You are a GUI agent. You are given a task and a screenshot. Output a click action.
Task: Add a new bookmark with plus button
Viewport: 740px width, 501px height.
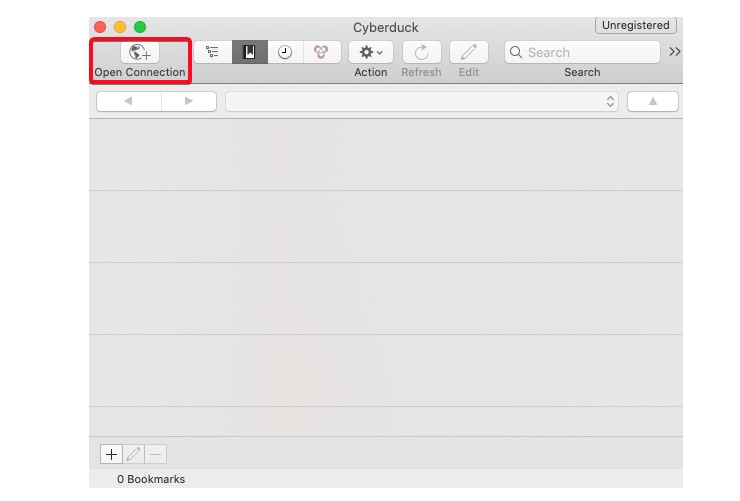click(x=111, y=454)
